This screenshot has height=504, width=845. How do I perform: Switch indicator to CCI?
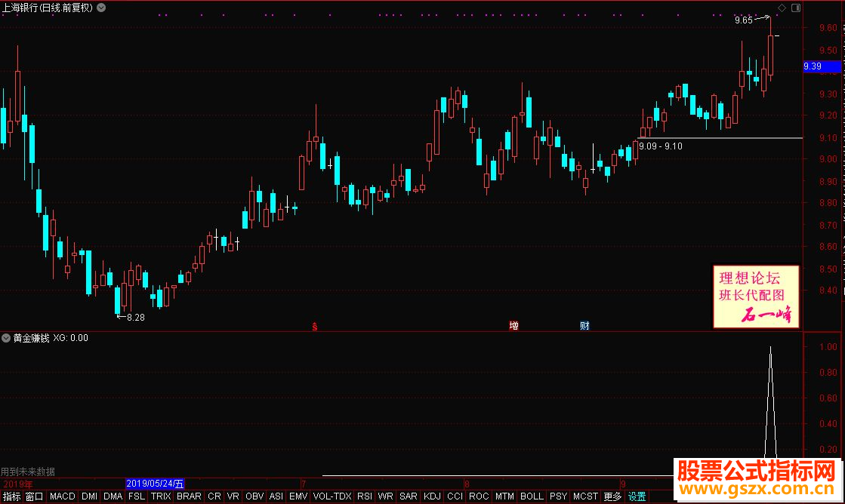pyautogui.click(x=455, y=496)
